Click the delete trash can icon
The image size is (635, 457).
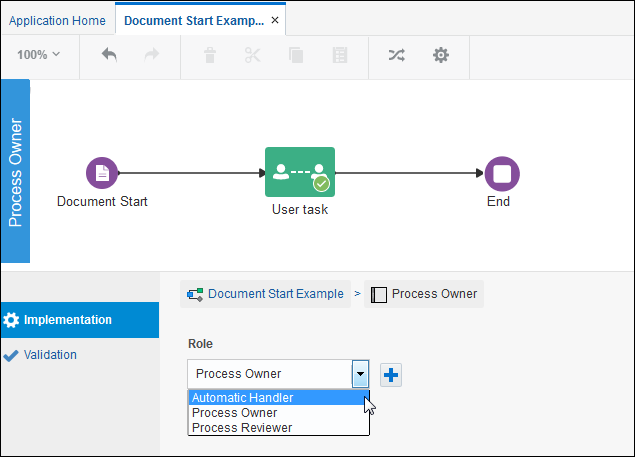pos(210,55)
